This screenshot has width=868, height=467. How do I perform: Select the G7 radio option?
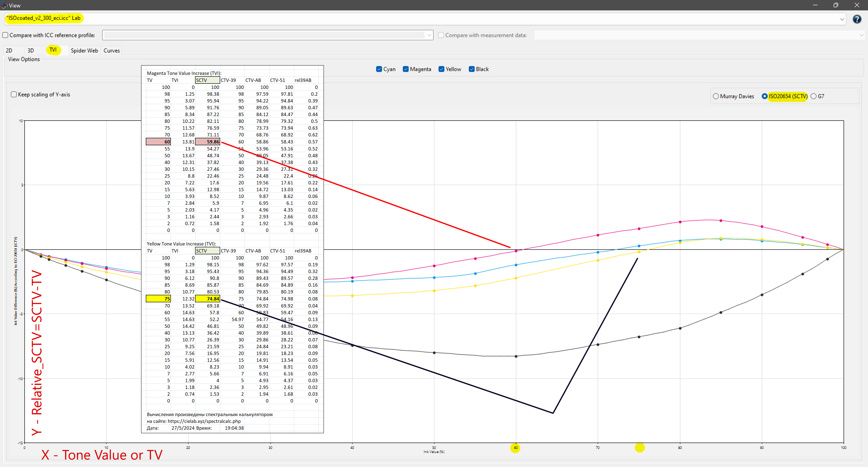[814, 96]
